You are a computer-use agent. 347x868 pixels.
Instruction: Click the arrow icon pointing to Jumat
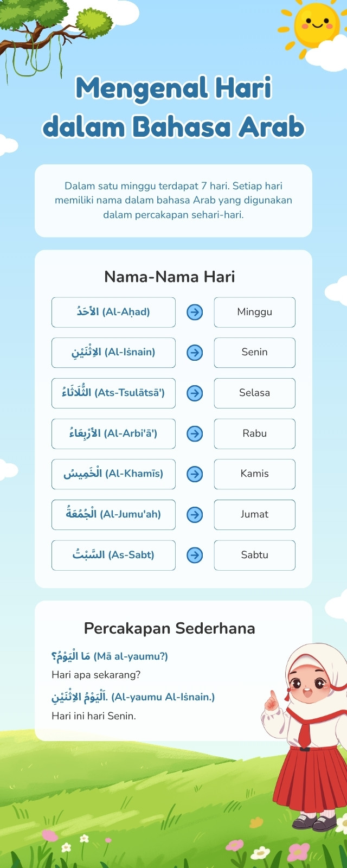pyautogui.click(x=195, y=515)
